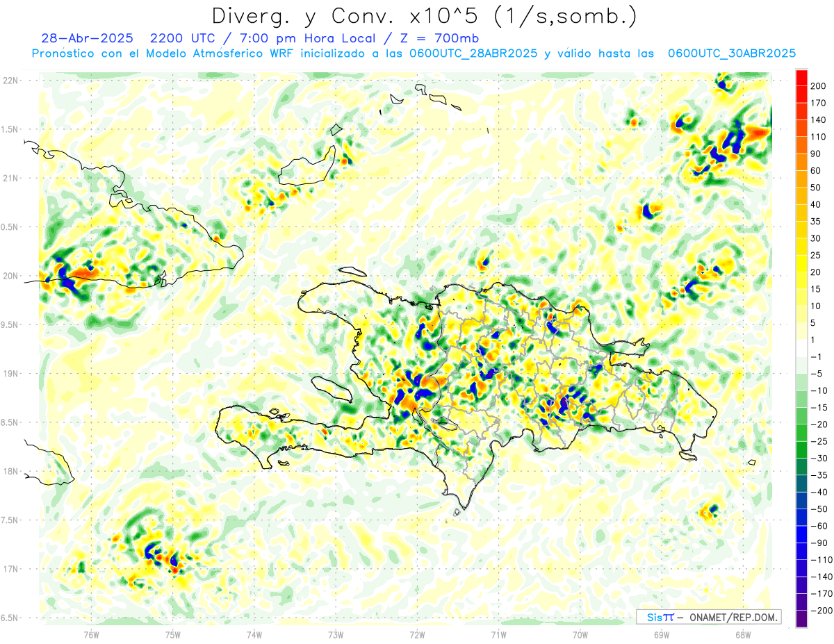834x644 pixels.
Task: Pick the green segment between -20 and -25
Action: pos(801,433)
